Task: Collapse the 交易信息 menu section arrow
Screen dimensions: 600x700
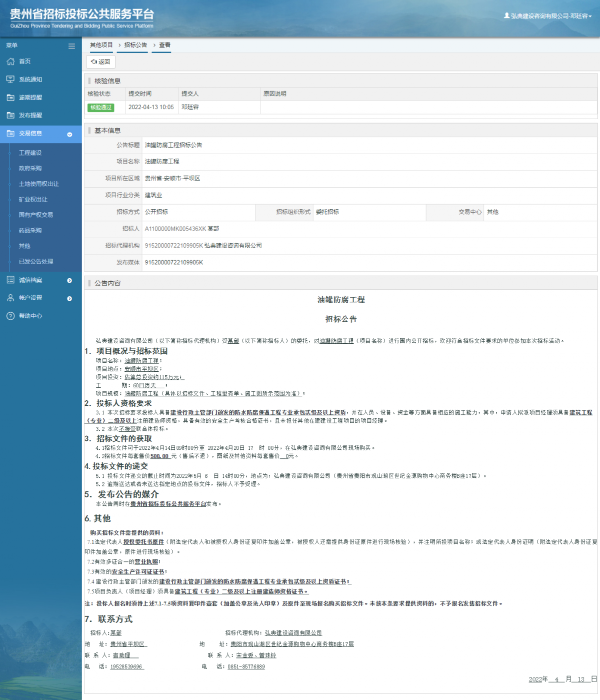Action: [69, 134]
